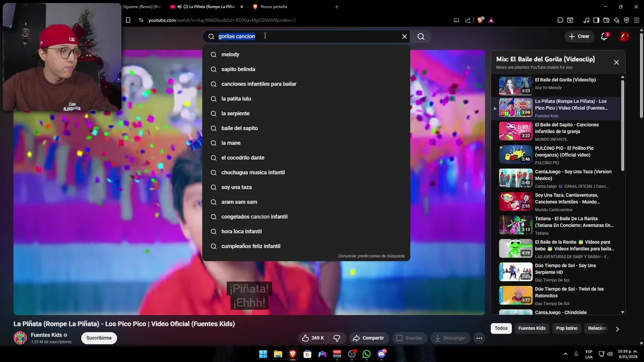Click the install app icon in address bar
644x362 pixels.
tap(456, 20)
